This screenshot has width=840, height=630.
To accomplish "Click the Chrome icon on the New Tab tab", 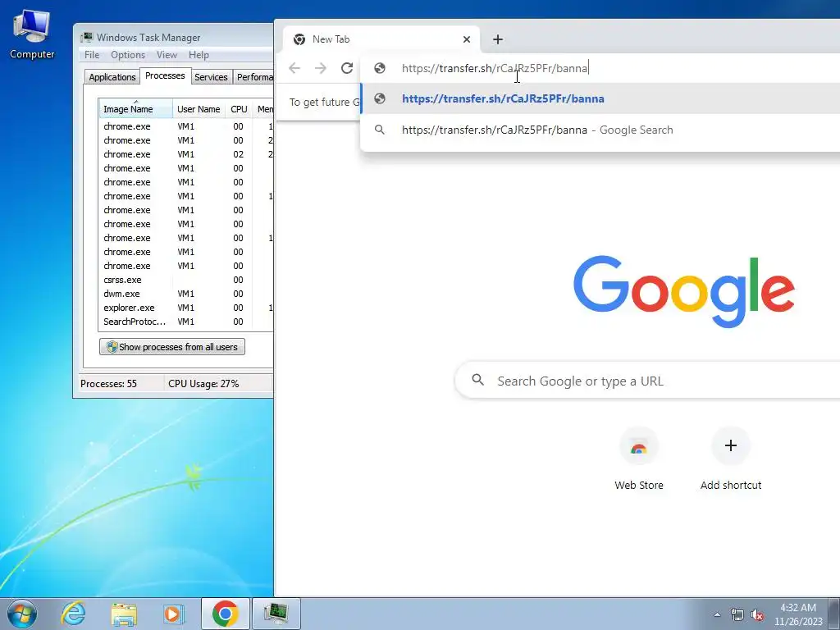I will coord(299,39).
